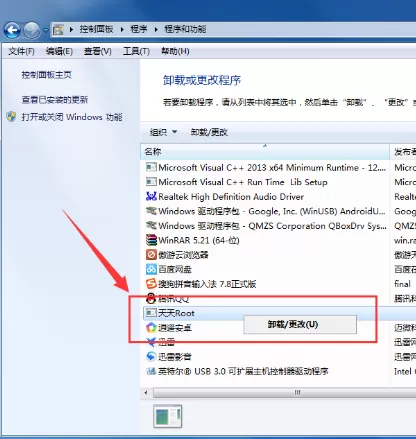Select 天天Root in the program list
This screenshot has height=439, width=416.
[176, 313]
